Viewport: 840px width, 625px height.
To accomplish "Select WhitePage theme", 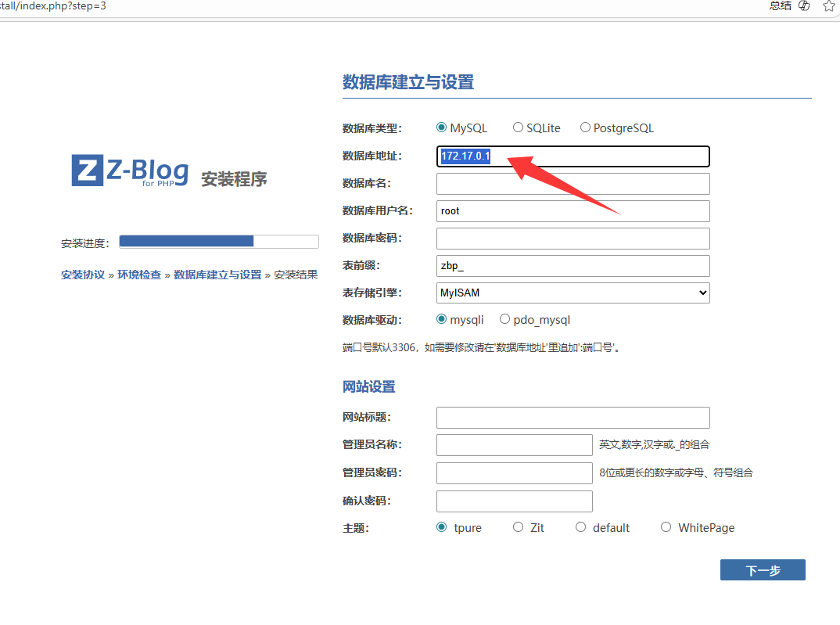I will coord(666,527).
